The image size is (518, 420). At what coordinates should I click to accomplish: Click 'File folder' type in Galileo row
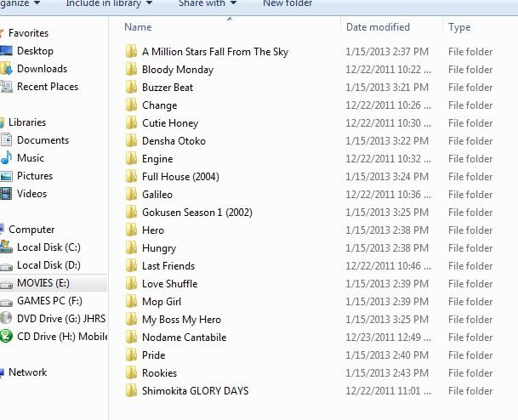point(470,195)
